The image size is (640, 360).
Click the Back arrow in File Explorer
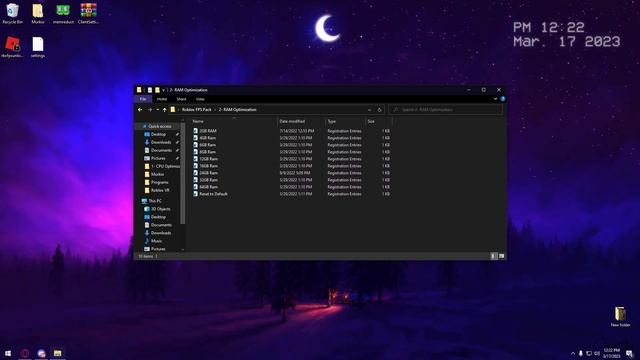(140, 110)
